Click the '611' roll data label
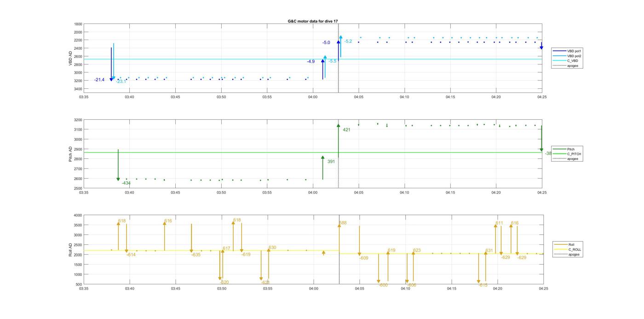Screen dimensions: 644x319 pyautogui.click(x=499, y=223)
